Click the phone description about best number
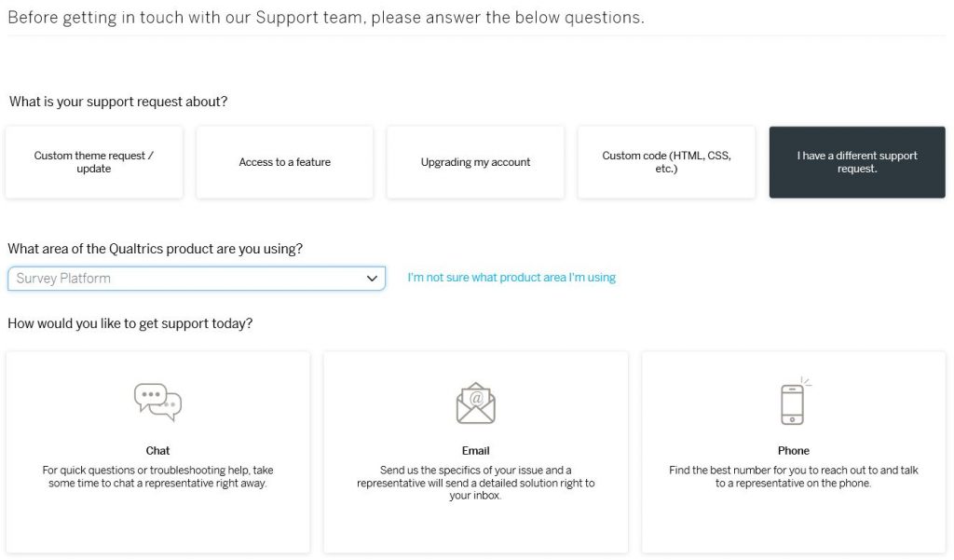 [794, 477]
